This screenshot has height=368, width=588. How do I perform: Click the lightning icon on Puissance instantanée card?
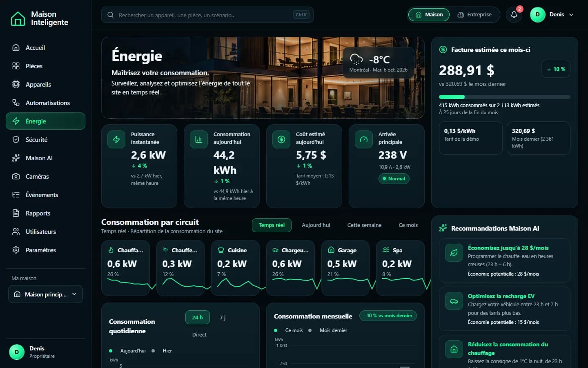tap(116, 139)
